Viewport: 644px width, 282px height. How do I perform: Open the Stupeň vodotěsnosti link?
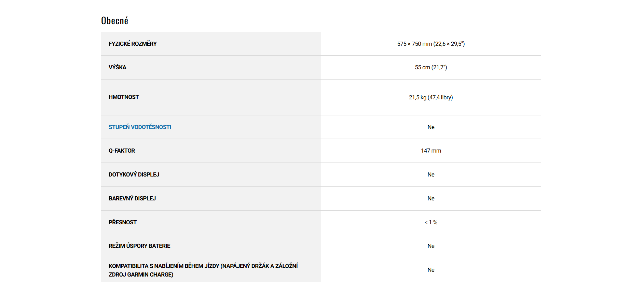(x=140, y=127)
